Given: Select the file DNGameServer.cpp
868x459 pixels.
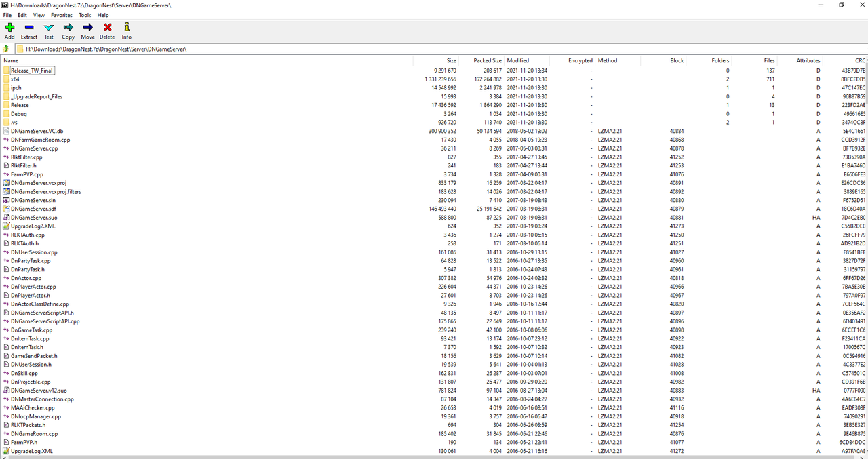Looking at the screenshot, I should tap(34, 148).
